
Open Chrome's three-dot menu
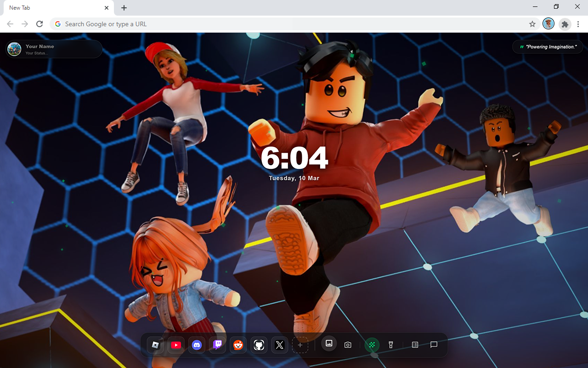579,24
